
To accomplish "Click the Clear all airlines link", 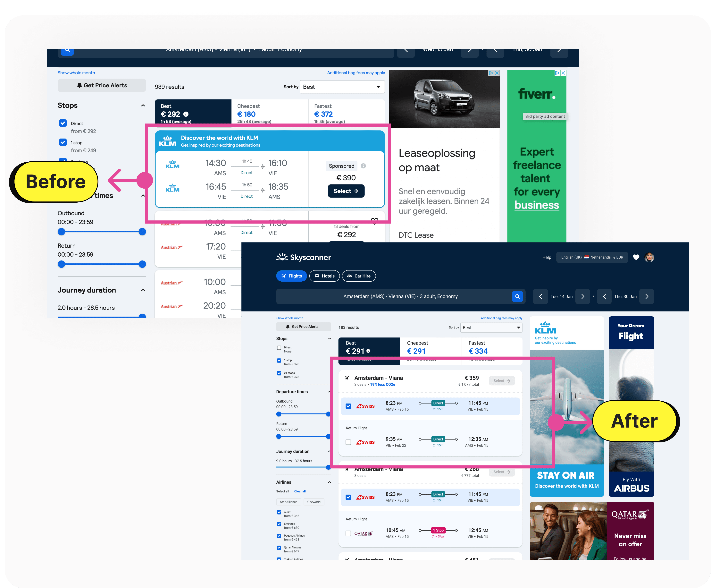I will click(300, 491).
